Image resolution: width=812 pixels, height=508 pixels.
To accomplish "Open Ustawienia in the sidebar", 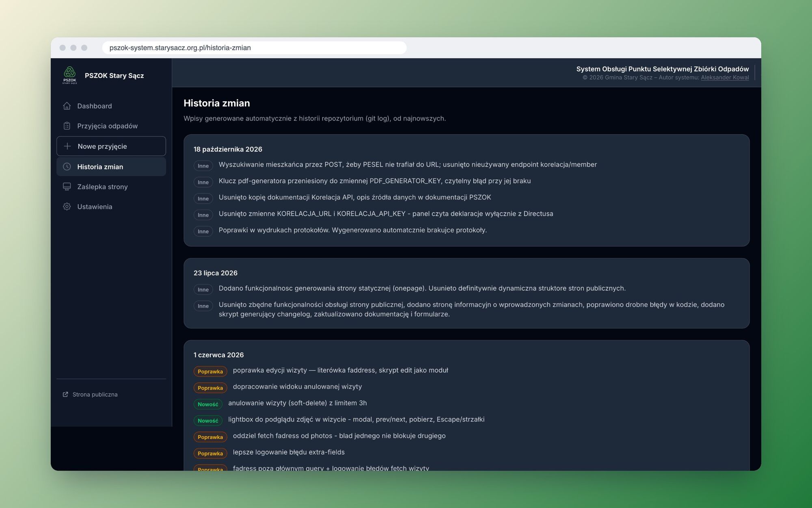I will coord(111,206).
